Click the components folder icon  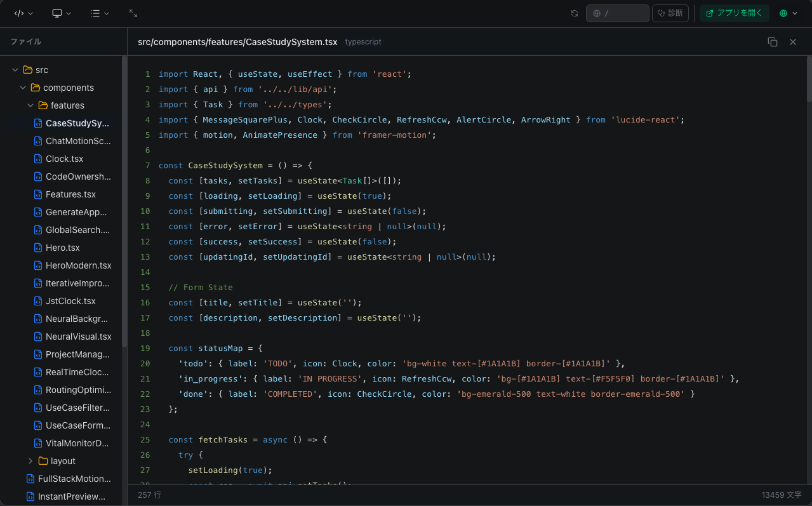click(35, 88)
